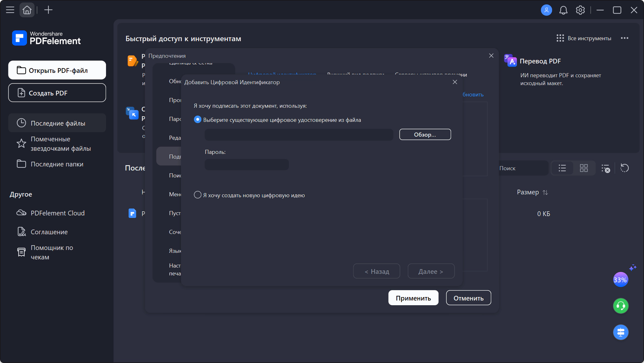Open the user account avatar
Image resolution: width=644 pixels, height=363 pixels.
coord(546,10)
